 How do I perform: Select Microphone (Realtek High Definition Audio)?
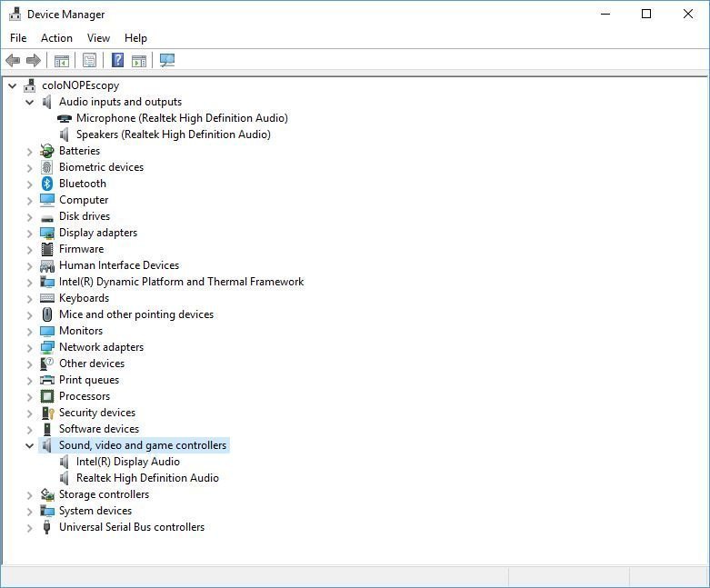(x=182, y=118)
